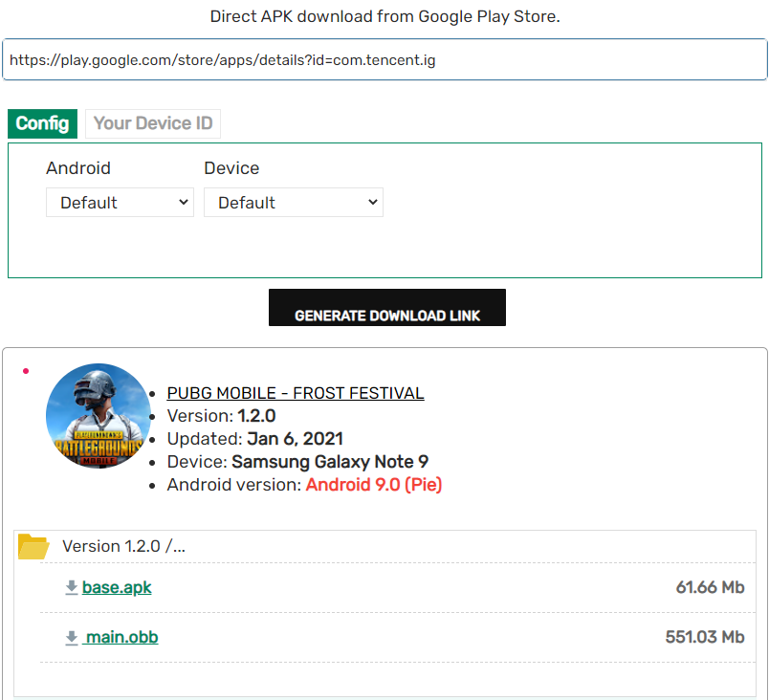Open the Android version dropdown
This screenshot has width=769, height=700.
click(121, 203)
